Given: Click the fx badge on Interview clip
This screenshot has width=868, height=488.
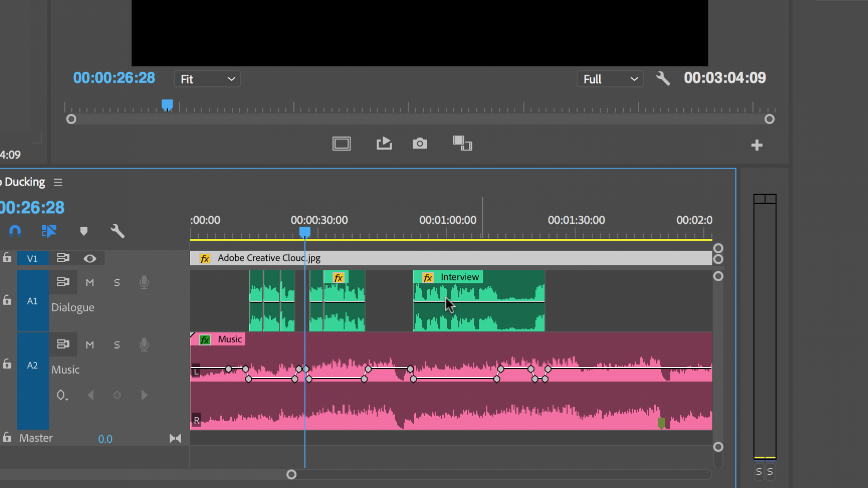Looking at the screenshot, I should pos(428,277).
